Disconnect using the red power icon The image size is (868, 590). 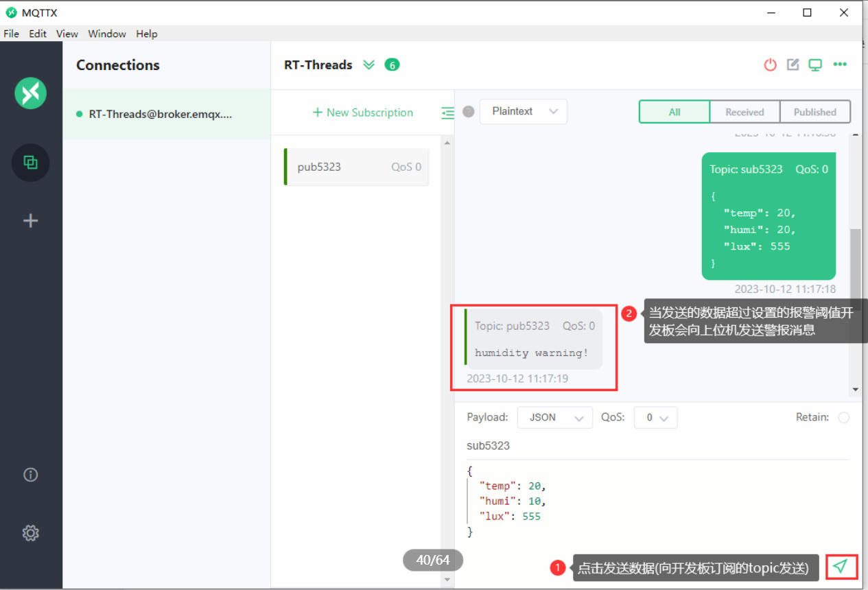[x=771, y=65]
